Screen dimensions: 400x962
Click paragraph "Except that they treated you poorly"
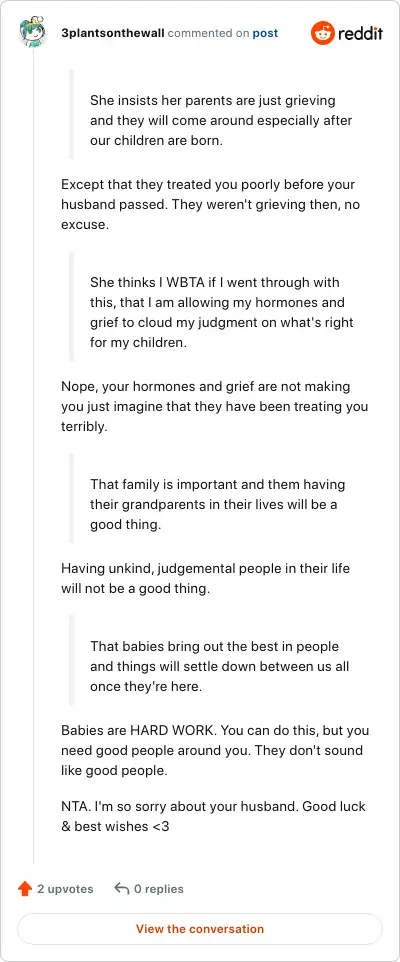210,204
